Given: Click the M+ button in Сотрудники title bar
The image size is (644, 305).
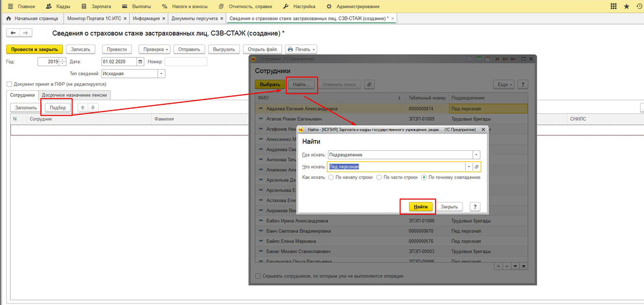Looking at the screenshot, I should point(507,59).
